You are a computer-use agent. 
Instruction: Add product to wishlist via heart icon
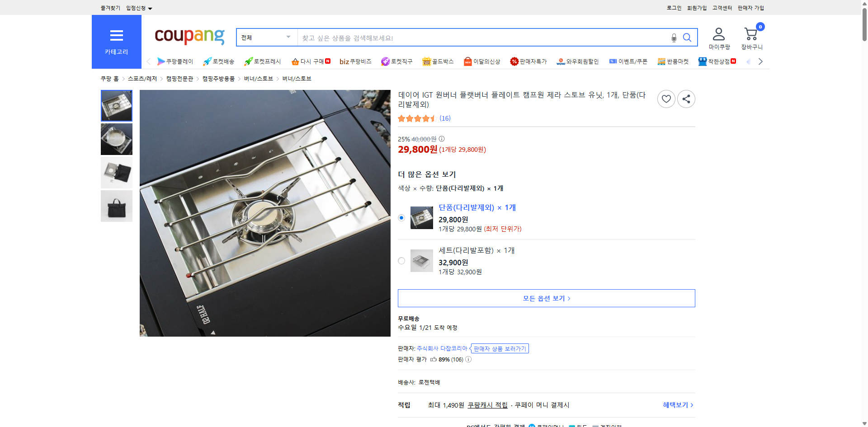[666, 99]
